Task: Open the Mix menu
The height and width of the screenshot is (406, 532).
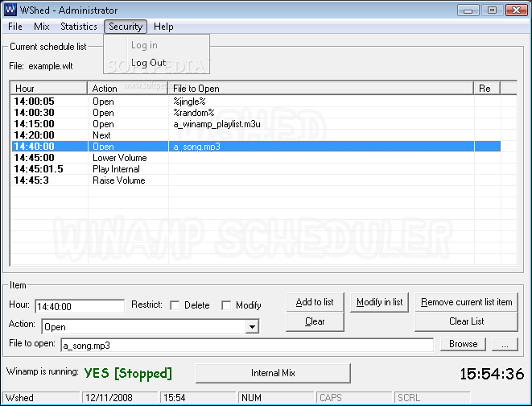Action: coord(42,27)
